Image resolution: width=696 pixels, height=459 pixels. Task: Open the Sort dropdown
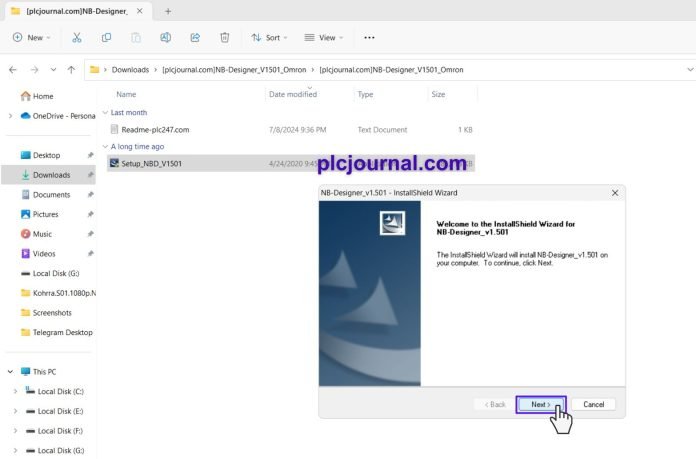coord(269,38)
